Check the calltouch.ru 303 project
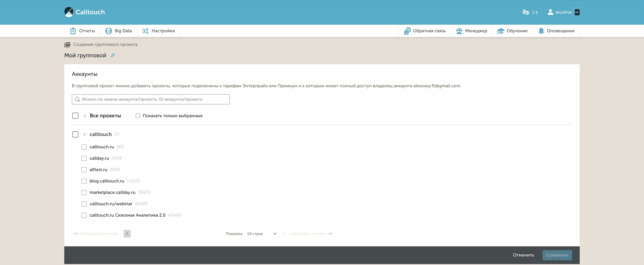 click(x=84, y=147)
